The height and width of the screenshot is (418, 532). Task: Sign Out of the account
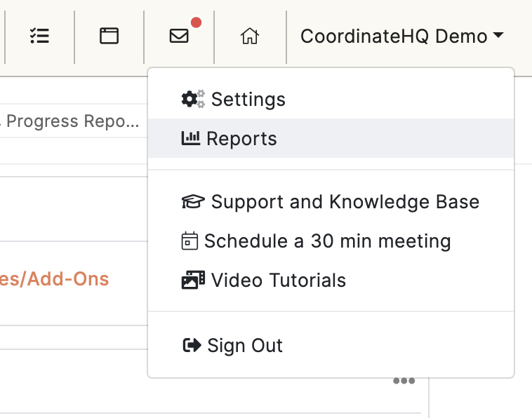[331, 346]
